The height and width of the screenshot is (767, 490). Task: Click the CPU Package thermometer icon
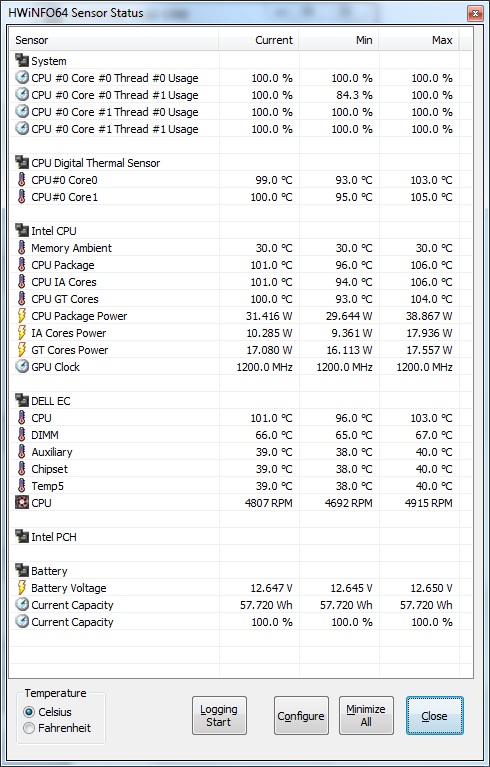[22, 265]
